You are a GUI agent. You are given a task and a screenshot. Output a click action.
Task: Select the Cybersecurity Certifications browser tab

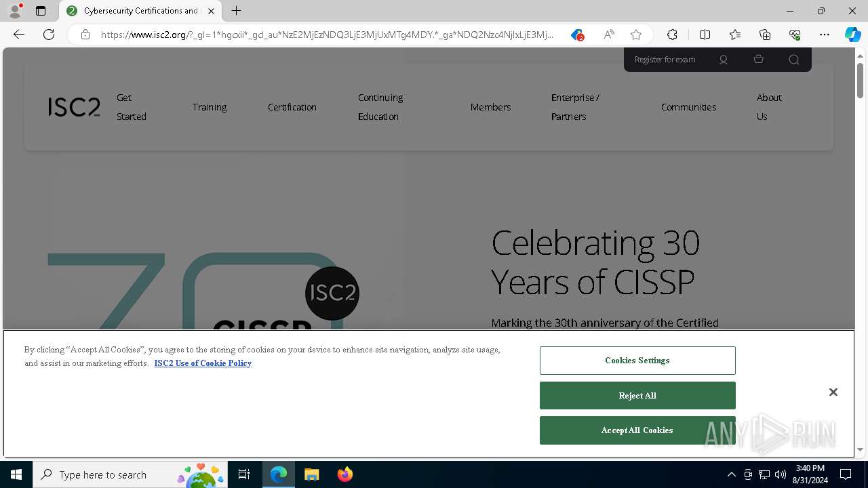click(x=140, y=11)
